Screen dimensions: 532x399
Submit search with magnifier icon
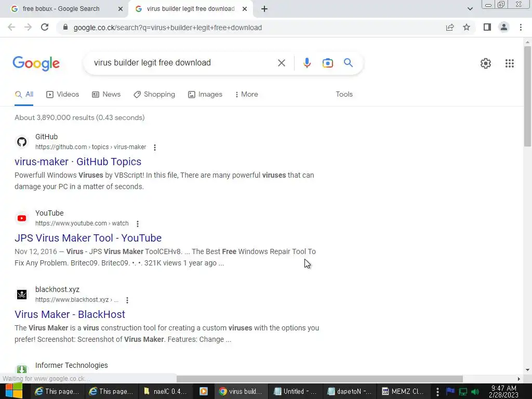click(x=348, y=63)
